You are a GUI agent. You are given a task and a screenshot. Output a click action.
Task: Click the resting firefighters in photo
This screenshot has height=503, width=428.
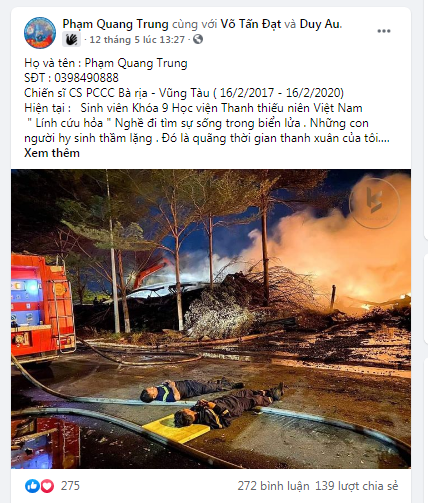[211, 402]
